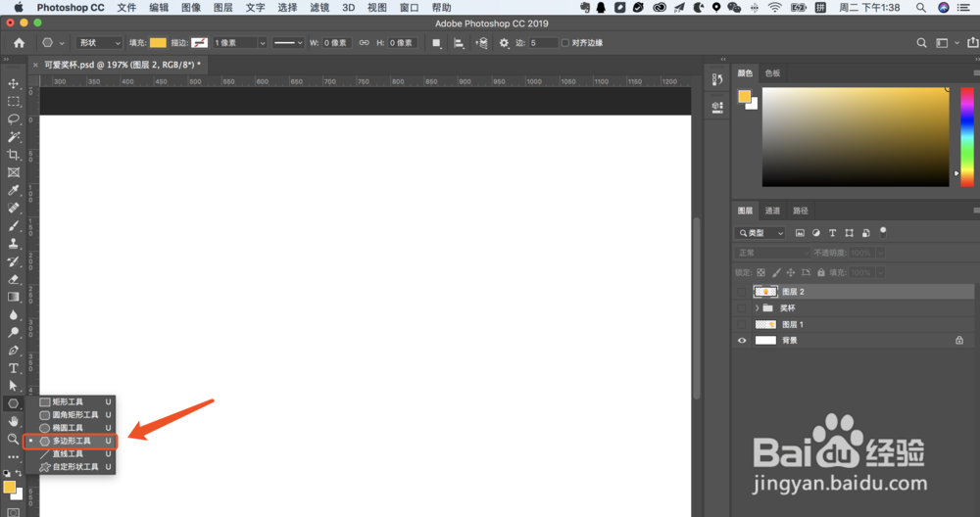This screenshot has height=517, width=980.
Task: Open stroke line style dropdown
Action: (x=288, y=43)
